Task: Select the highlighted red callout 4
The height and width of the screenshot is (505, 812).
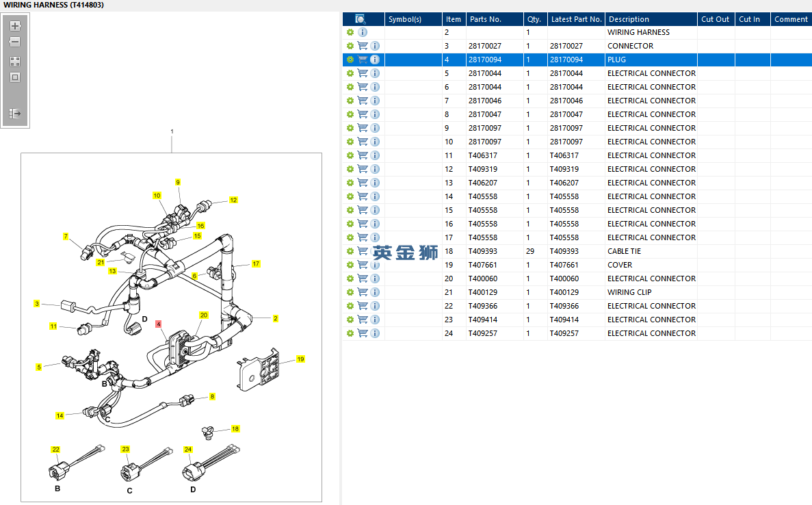Action: pyautogui.click(x=158, y=324)
